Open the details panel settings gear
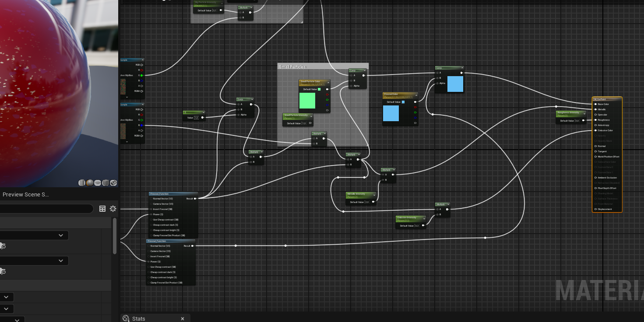This screenshot has width=644, height=322. [113, 209]
